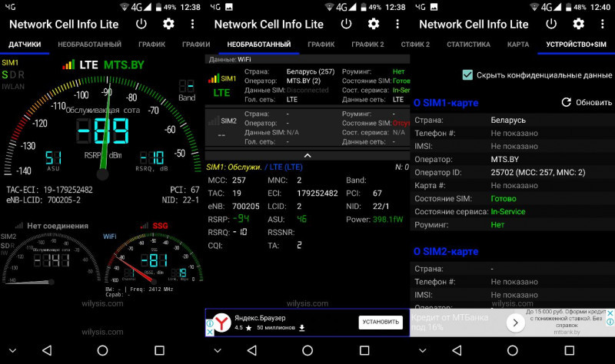Click the Power value 398.1fW

[387, 220]
